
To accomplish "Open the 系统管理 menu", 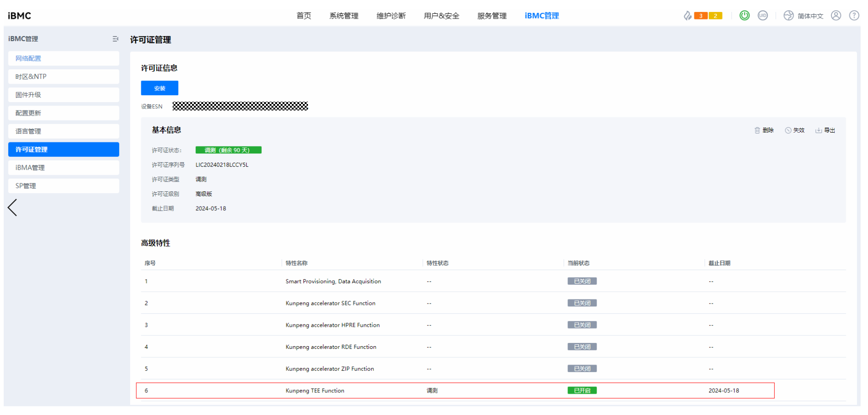I will tap(344, 16).
